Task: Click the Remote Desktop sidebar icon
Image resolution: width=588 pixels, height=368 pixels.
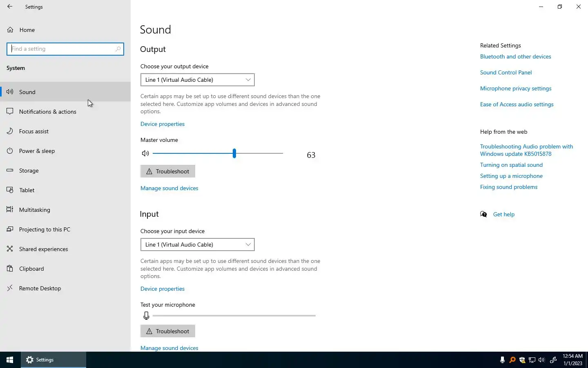Action: pos(10,288)
